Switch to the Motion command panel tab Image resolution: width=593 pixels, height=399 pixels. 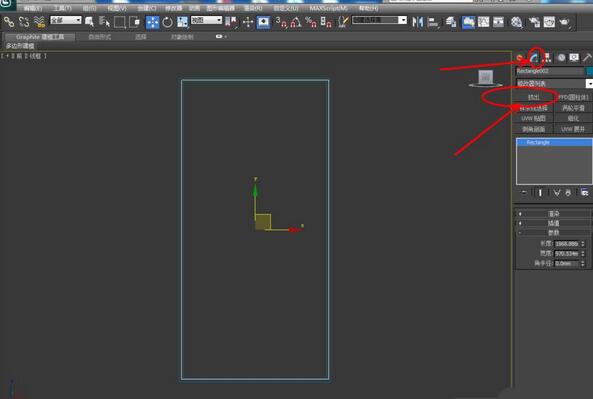[561, 58]
